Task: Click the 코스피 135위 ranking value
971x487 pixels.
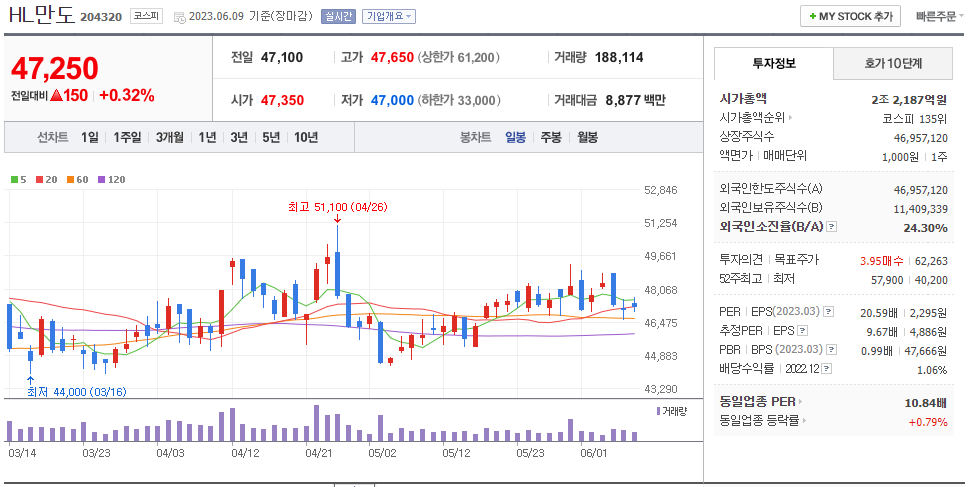Action: coord(915,118)
